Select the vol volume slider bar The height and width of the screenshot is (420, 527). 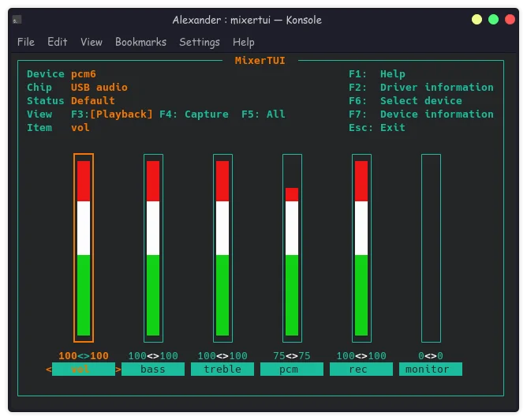pos(84,248)
